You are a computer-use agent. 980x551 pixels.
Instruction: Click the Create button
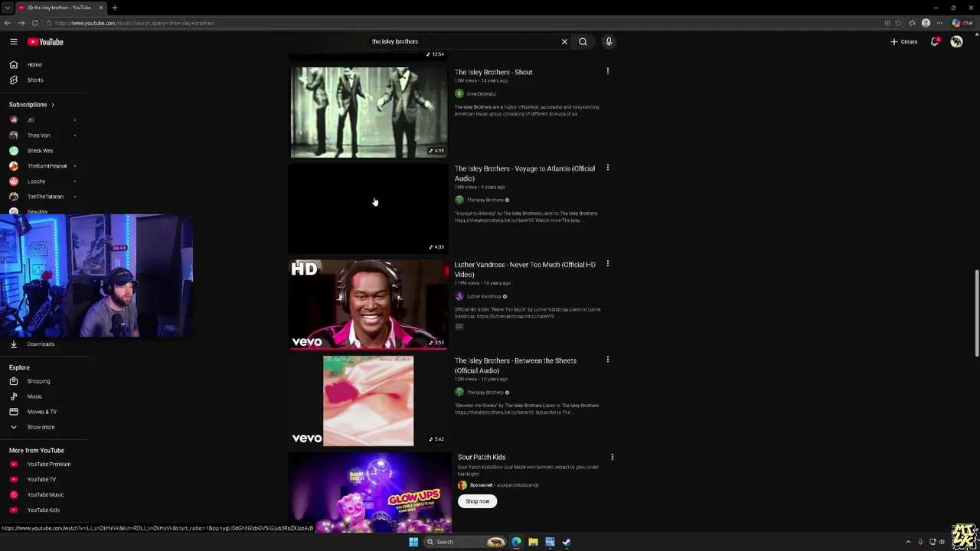tap(903, 42)
